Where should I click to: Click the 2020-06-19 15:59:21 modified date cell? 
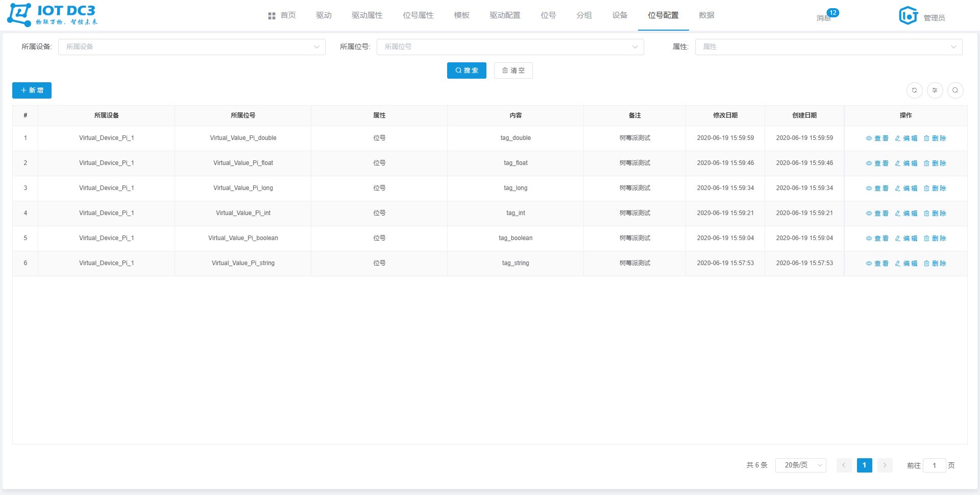[725, 213]
